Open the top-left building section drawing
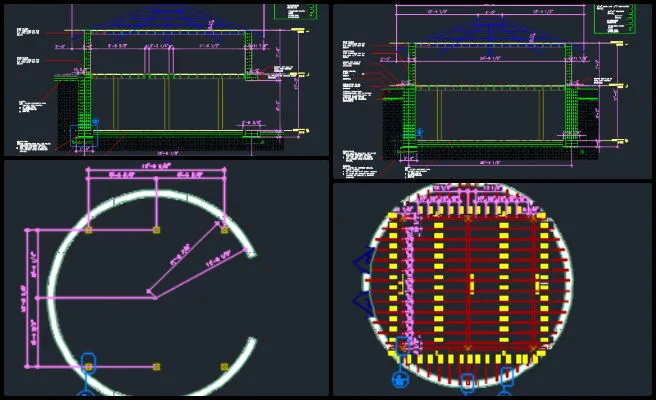The image size is (656, 400). pyautogui.click(x=165, y=78)
